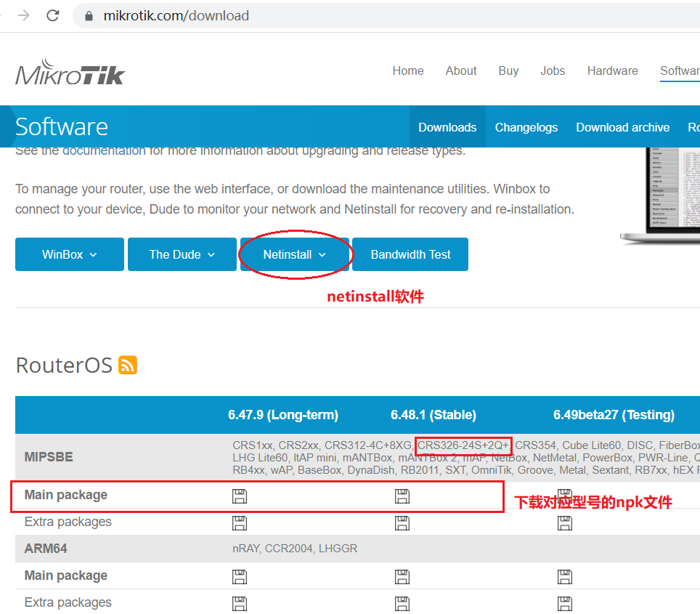Download ARM64 extra packages 6.49beta27 Testing
The image size is (700, 614).
(564, 603)
